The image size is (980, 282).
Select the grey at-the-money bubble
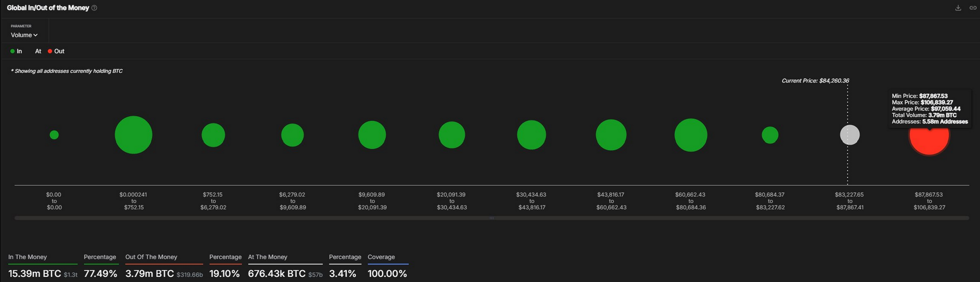pos(850,135)
